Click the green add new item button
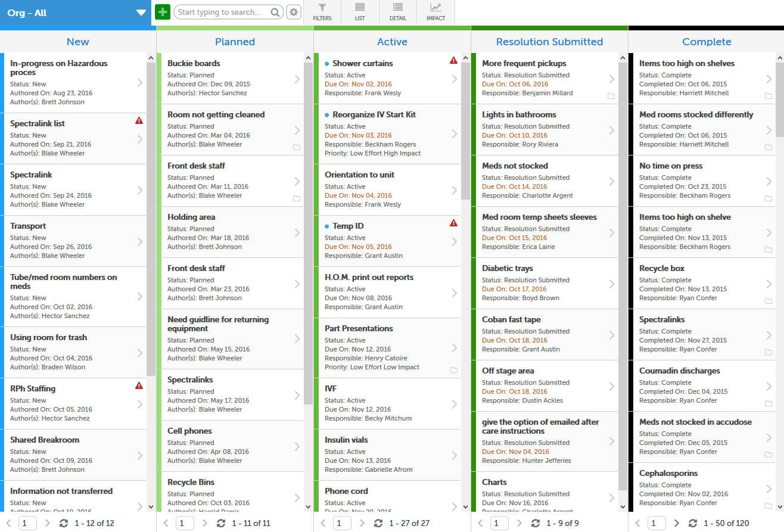This screenshot has height=532, width=784. (x=163, y=13)
